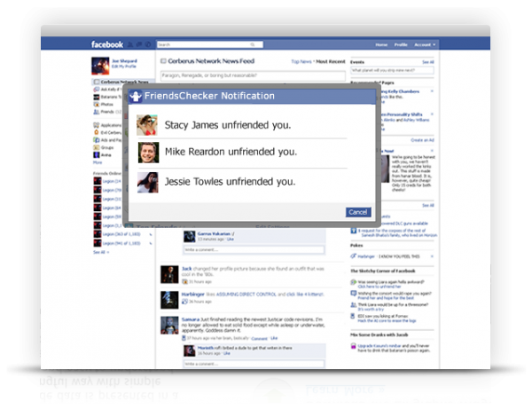Click See All next to Events

[x=428, y=62]
